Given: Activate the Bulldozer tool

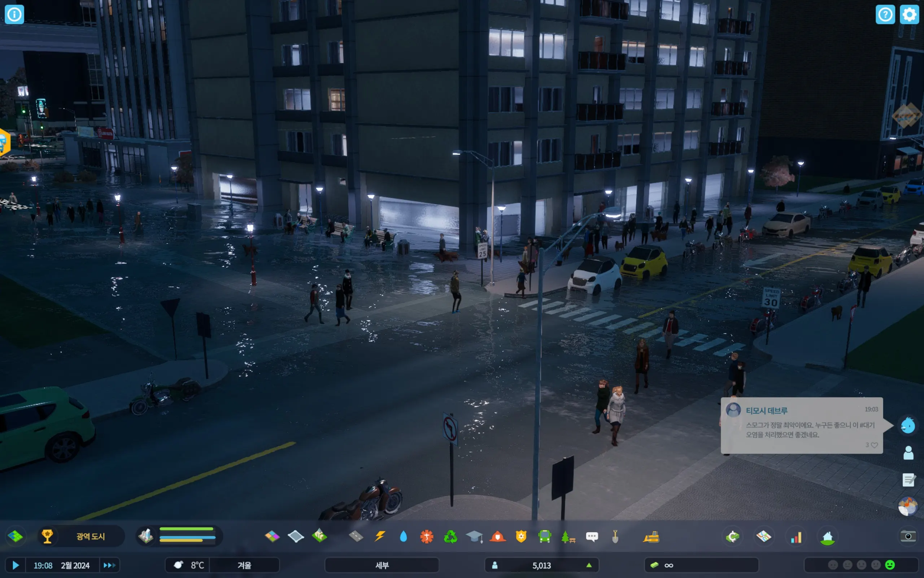Looking at the screenshot, I should click(651, 537).
